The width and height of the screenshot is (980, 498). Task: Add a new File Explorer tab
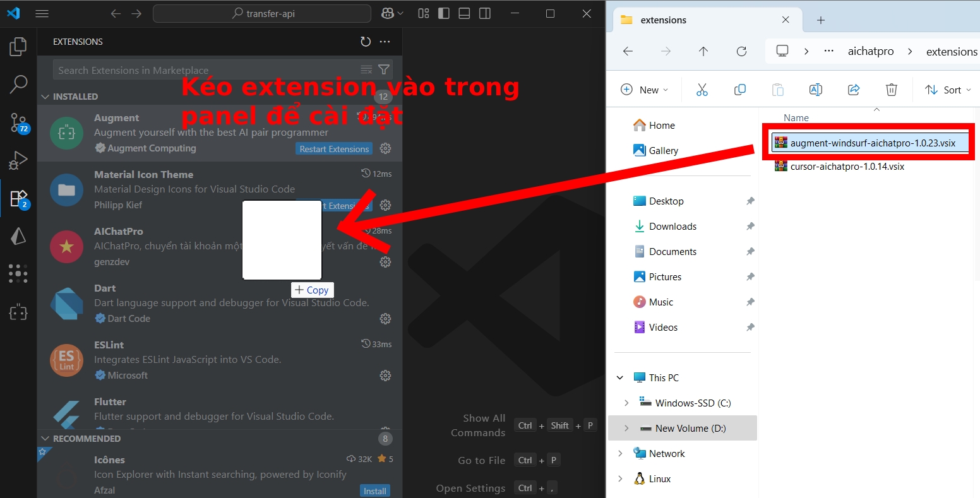point(820,20)
